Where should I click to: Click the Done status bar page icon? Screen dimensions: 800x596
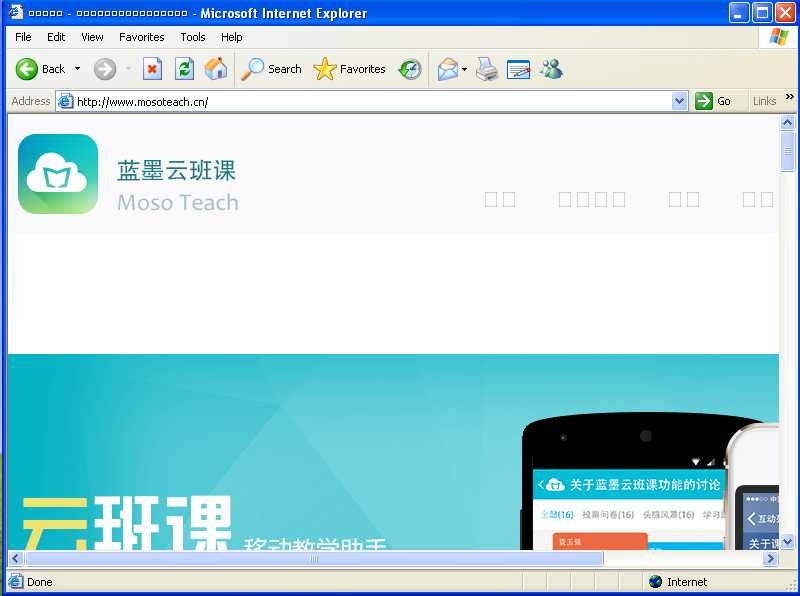coord(16,582)
